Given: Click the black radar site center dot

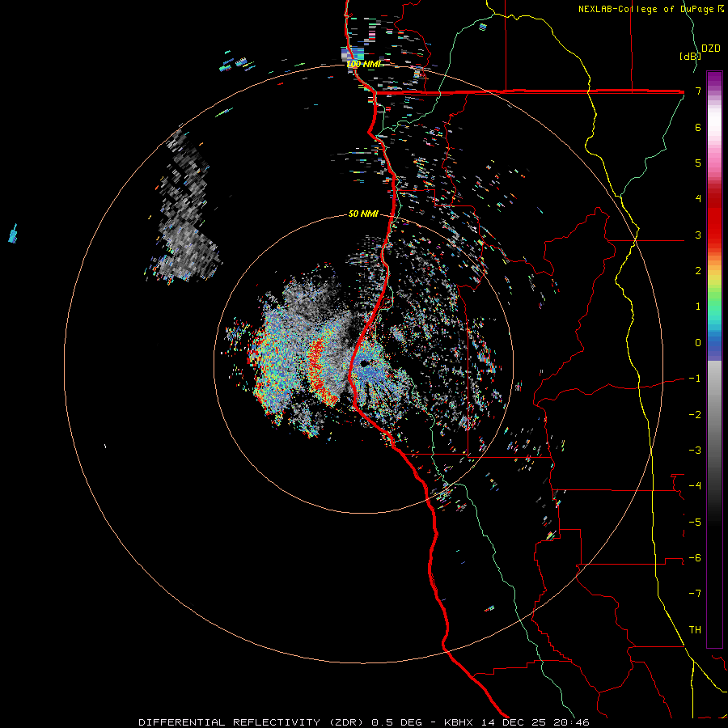Looking at the screenshot, I should [x=363, y=363].
